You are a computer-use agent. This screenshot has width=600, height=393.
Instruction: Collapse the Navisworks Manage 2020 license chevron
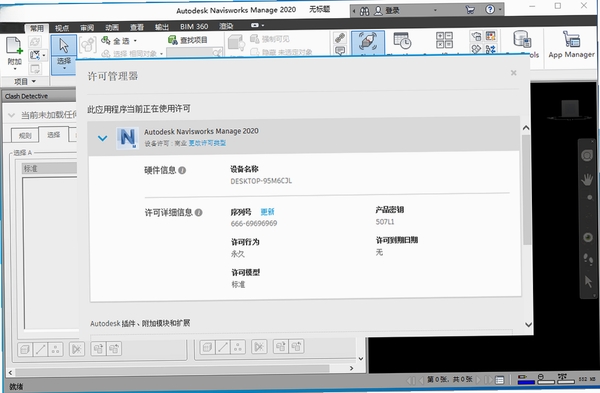(102, 138)
